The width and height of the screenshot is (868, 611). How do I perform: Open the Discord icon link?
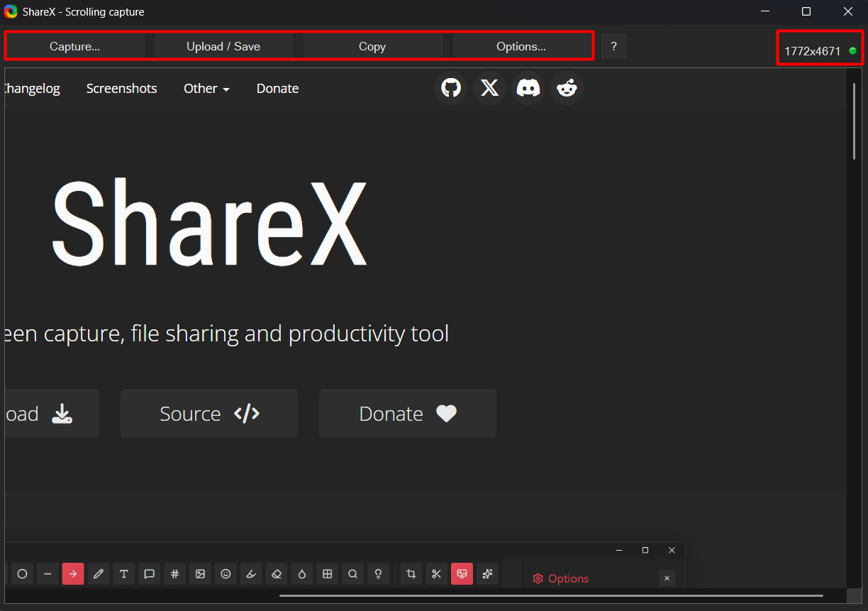click(528, 88)
